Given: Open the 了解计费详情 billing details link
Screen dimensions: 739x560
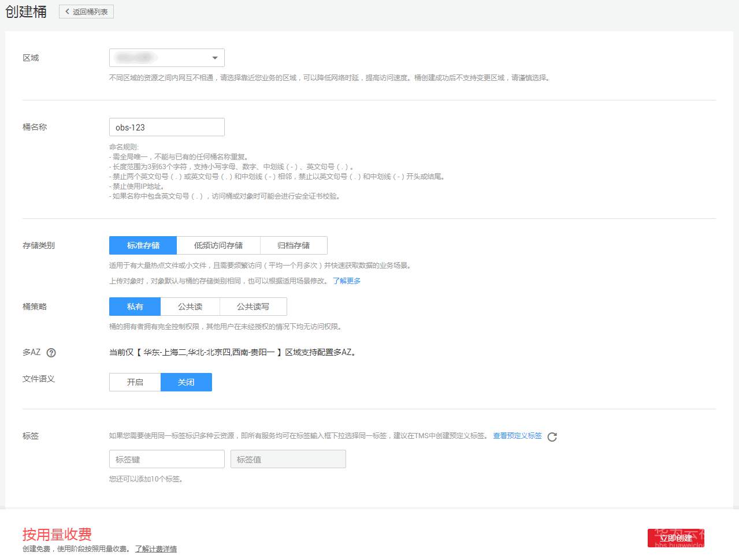Looking at the screenshot, I should pyautogui.click(x=156, y=549).
